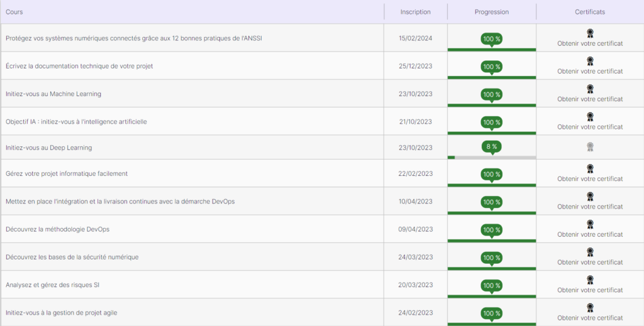Open course Initiez-vous à la gestion de projet agile
The width and height of the screenshot is (644, 326).
pos(62,313)
